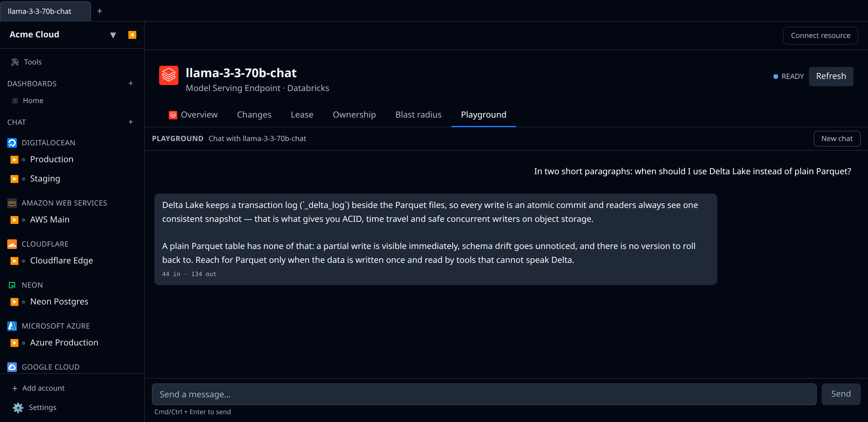Expand the Neon Postgres account arrow
This screenshot has height=422, width=868.
point(14,302)
